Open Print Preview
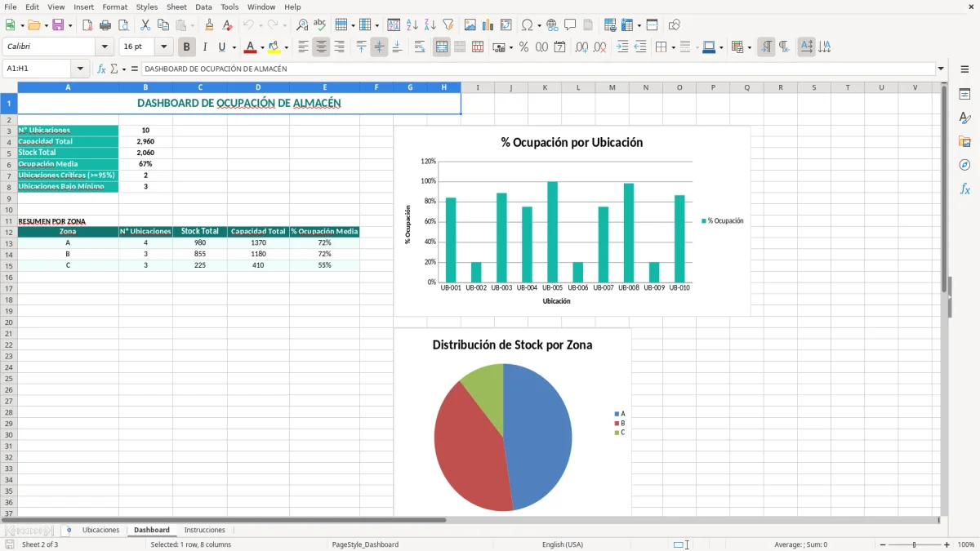 pyautogui.click(x=123, y=25)
